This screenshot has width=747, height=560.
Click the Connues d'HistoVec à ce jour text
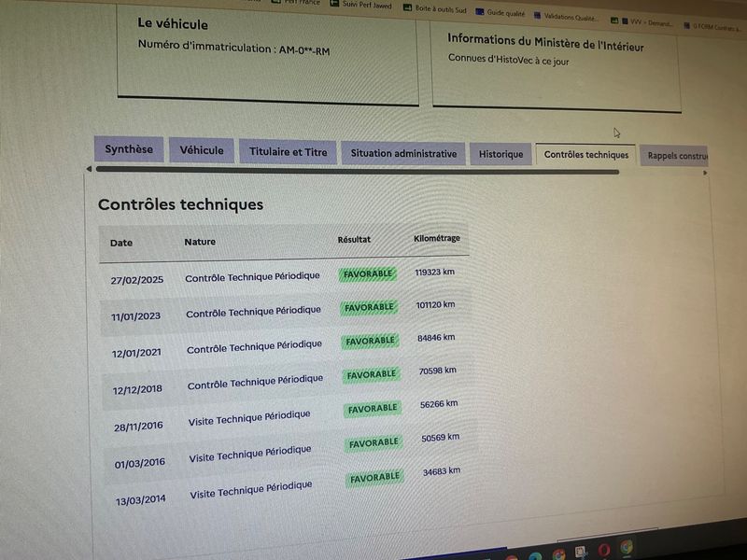tap(508, 60)
